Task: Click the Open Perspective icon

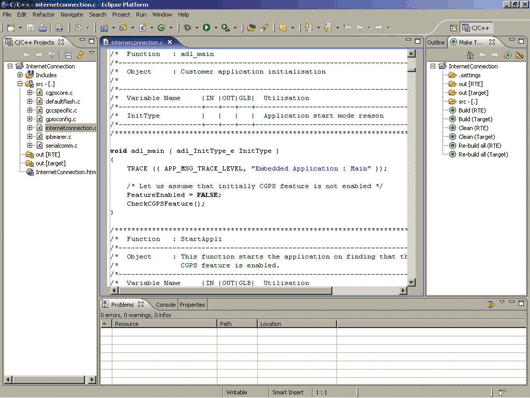Action: [453, 28]
